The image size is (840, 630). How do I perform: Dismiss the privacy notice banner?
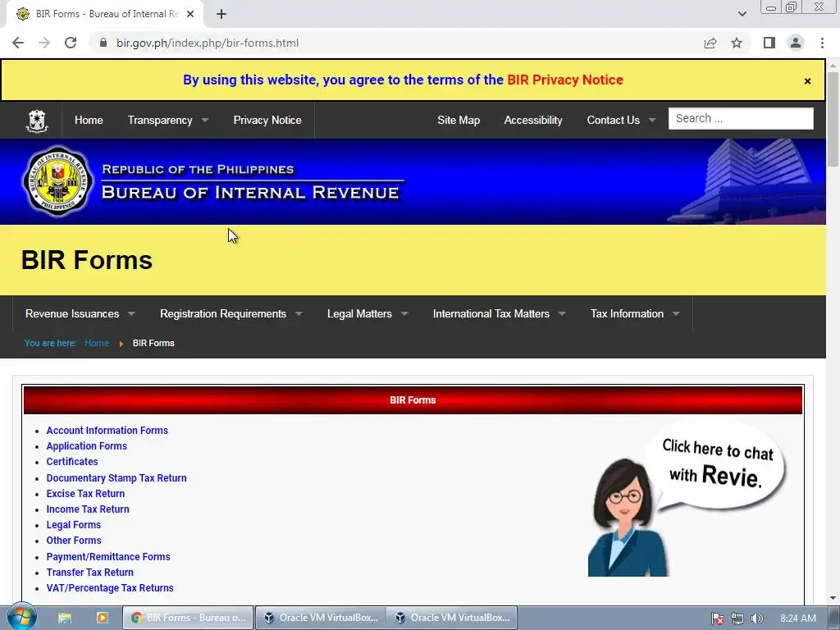pyautogui.click(x=807, y=81)
